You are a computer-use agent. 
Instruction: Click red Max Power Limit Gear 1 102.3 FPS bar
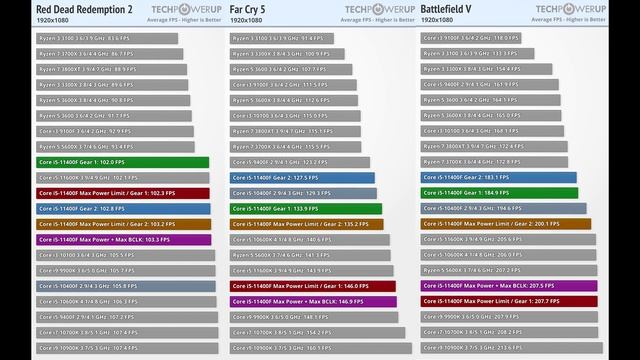click(123, 193)
